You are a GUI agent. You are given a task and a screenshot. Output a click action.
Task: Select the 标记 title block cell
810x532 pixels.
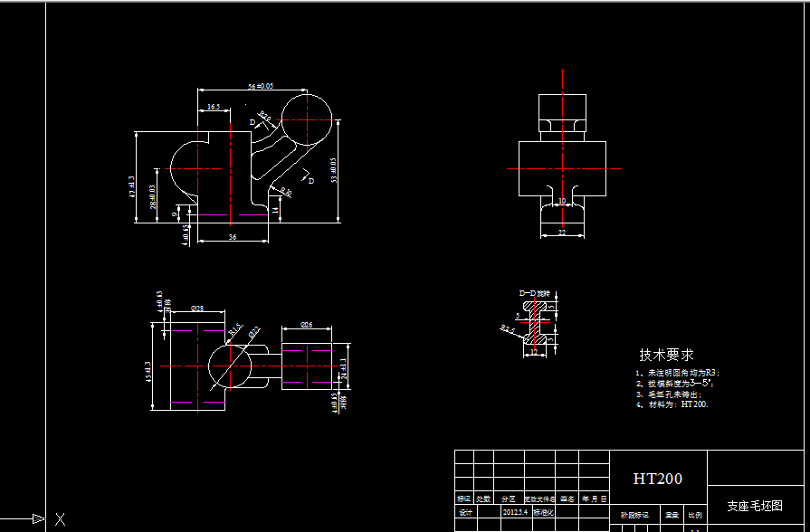click(x=464, y=499)
